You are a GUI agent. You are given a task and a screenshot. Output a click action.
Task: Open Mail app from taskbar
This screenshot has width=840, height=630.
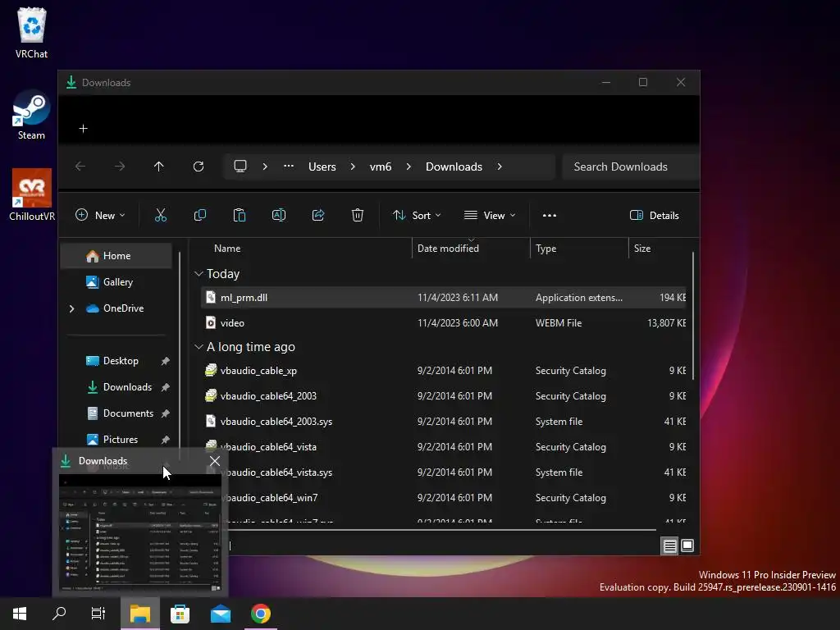pos(220,614)
